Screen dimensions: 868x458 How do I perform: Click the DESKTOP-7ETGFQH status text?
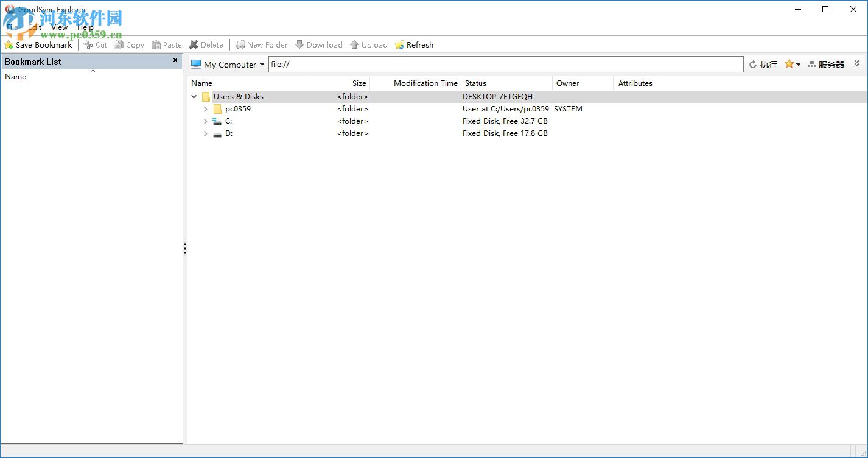[x=497, y=97]
